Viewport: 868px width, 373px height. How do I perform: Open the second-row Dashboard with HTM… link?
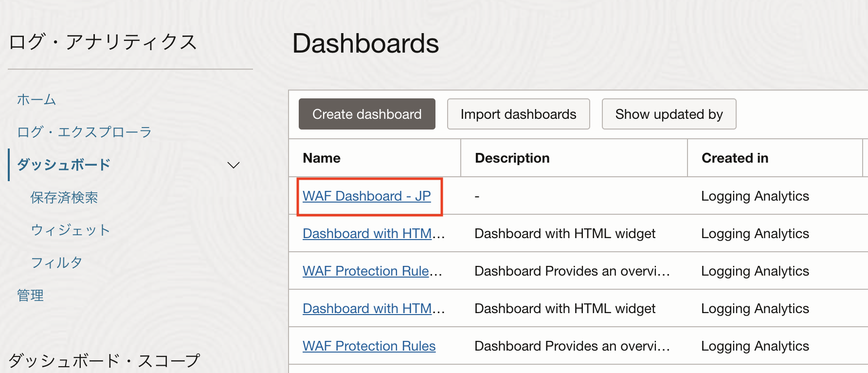373,234
